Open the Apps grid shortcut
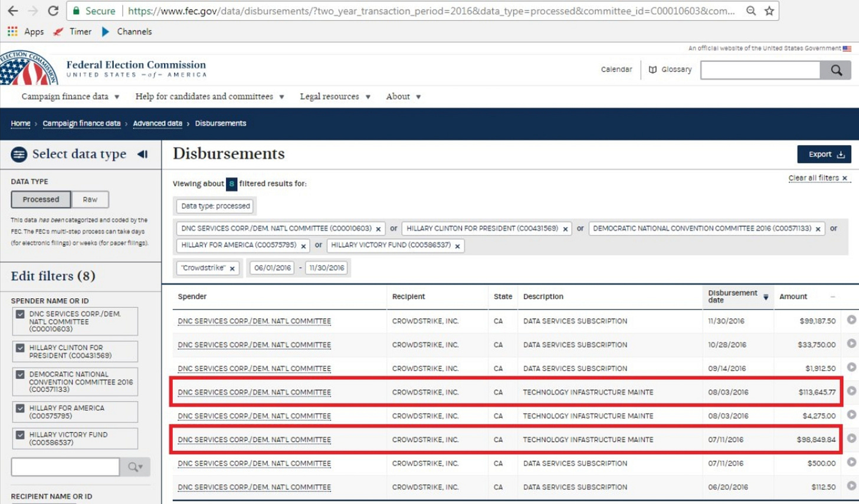The height and width of the screenshot is (504, 859). point(25,31)
